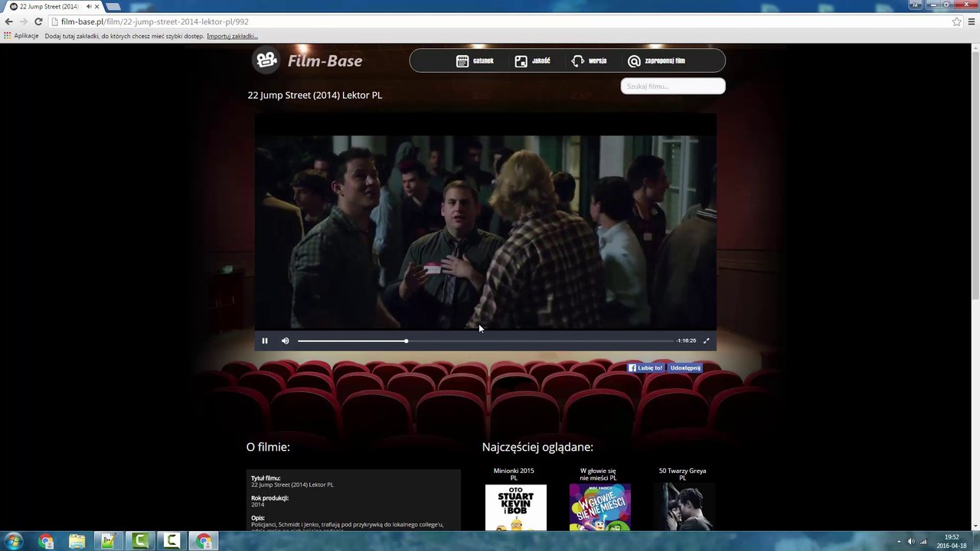This screenshot has width=980, height=551.
Task: Click the O filmie: heading
Action: pyautogui.click(x=268, y=447)
